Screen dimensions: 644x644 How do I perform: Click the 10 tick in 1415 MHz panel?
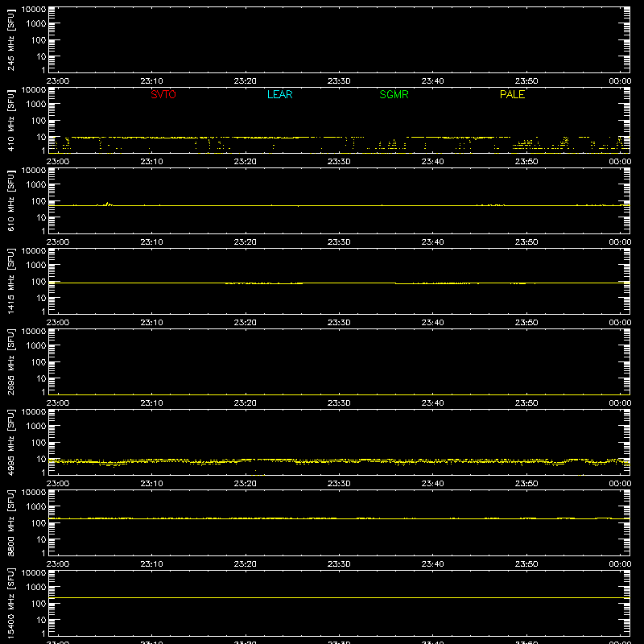point(41,298)
